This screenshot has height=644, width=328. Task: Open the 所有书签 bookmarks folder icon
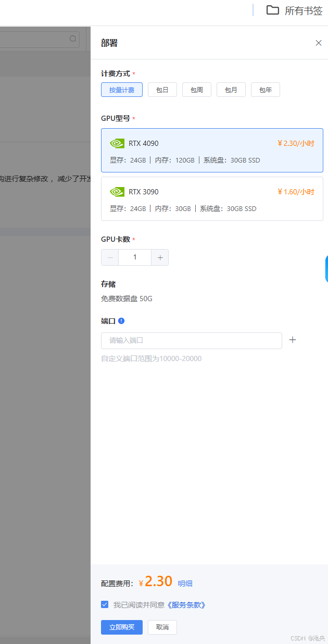tap(272, 10)
